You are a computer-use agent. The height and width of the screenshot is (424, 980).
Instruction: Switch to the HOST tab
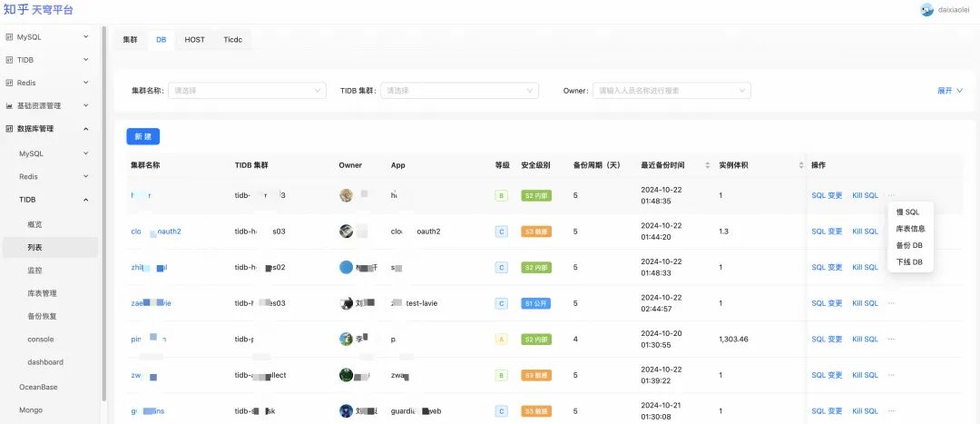[194, 39]
